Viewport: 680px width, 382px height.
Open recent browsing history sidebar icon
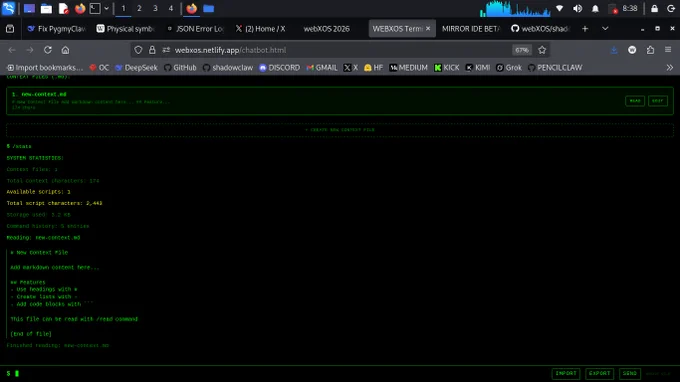(10, 29)
